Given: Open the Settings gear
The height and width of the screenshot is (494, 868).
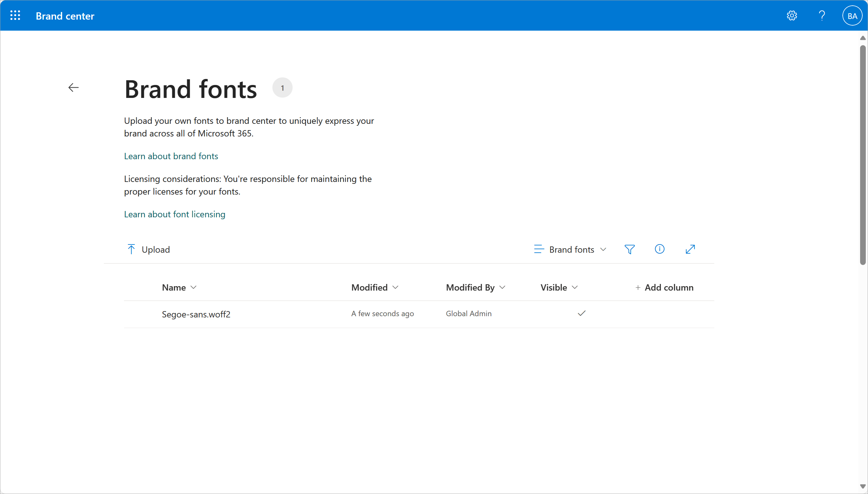Looking at the screenshot, I should click(x=792, y=15).
